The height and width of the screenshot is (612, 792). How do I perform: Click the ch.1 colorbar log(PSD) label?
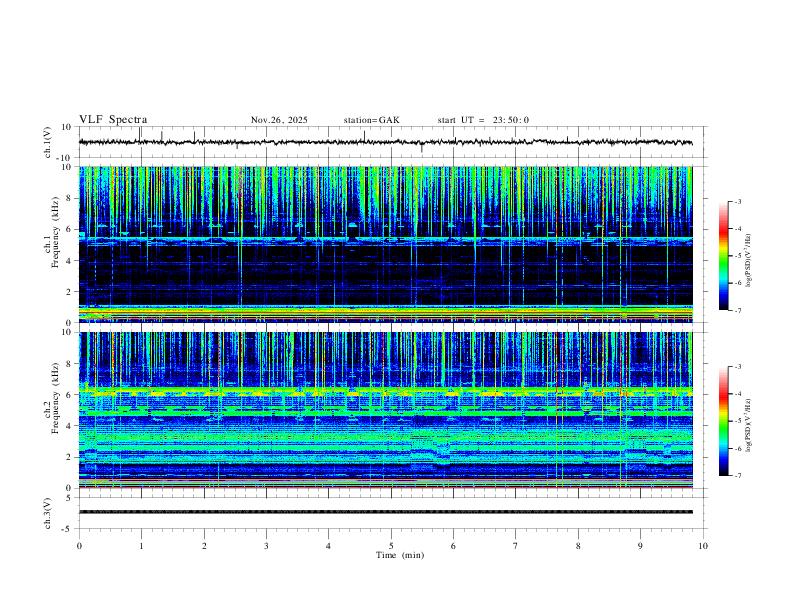(749, 261)
